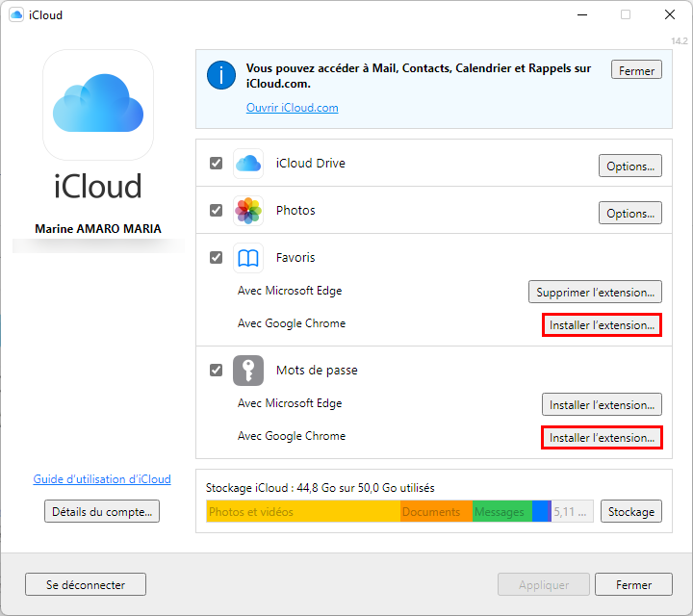Open iCloud Drive Options
The image size is (693, 616).
pos(630,166)
